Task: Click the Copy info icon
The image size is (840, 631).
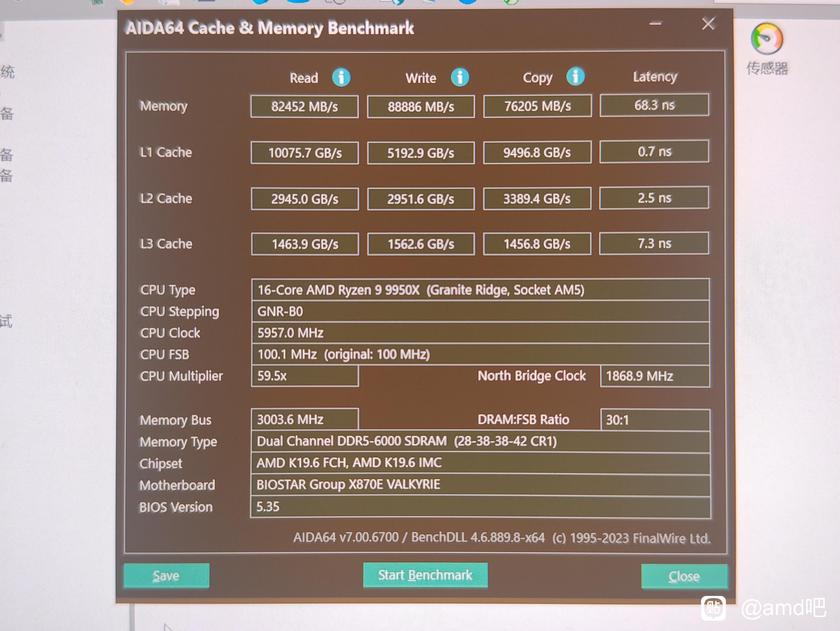Action: click(575, 76)
